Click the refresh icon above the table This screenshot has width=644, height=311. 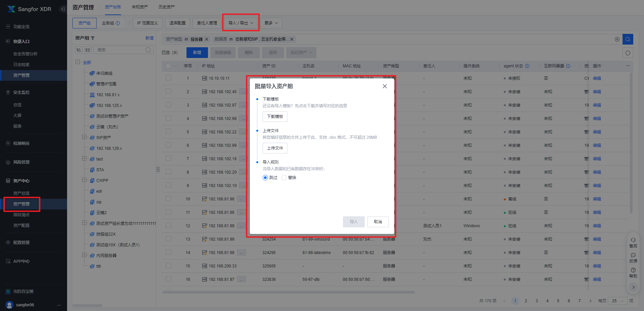[628, 53]
